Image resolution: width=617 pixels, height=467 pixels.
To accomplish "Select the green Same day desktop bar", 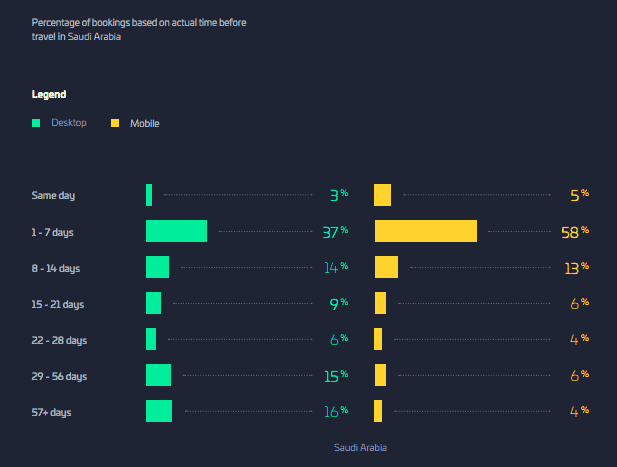I will pos(149,195).
